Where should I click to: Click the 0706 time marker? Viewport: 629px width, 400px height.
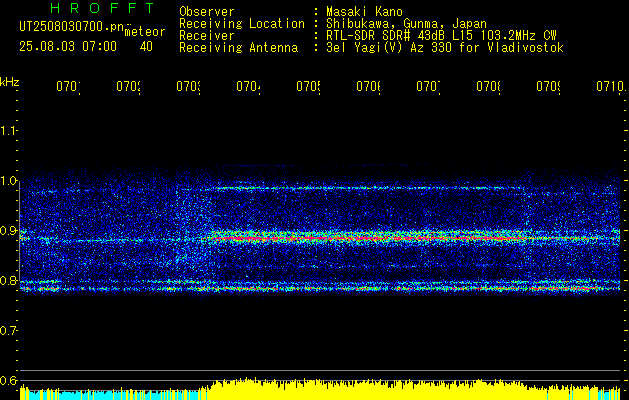coord(368,87)
